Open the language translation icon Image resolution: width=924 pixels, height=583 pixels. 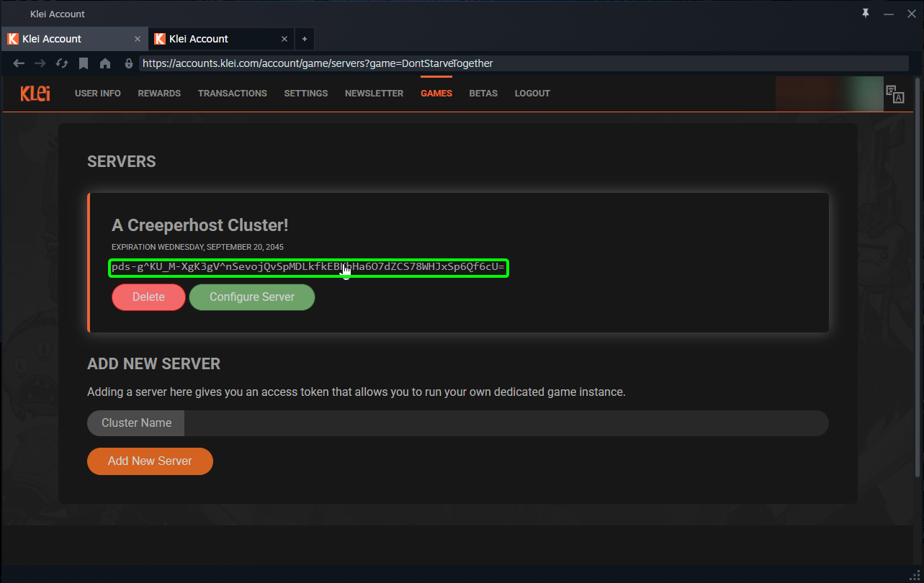point(894,94)
